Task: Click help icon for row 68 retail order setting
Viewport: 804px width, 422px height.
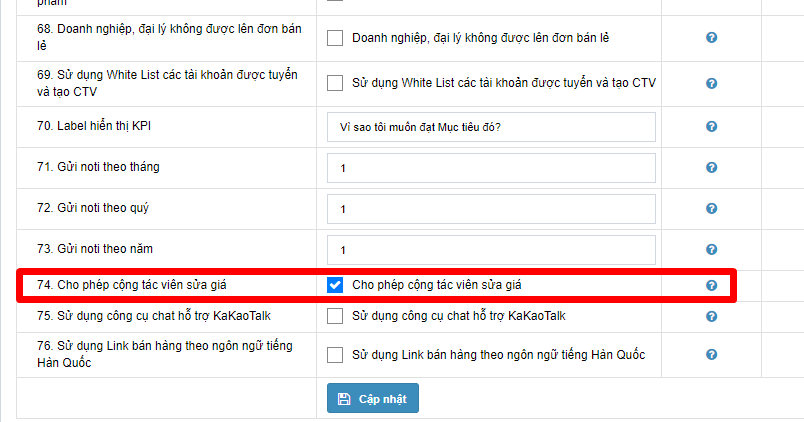Action: coord(711,38)
